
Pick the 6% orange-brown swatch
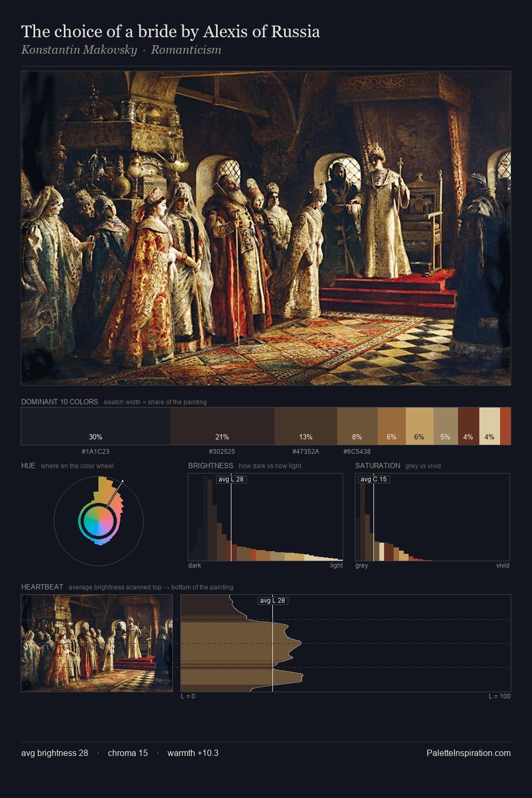392,426
